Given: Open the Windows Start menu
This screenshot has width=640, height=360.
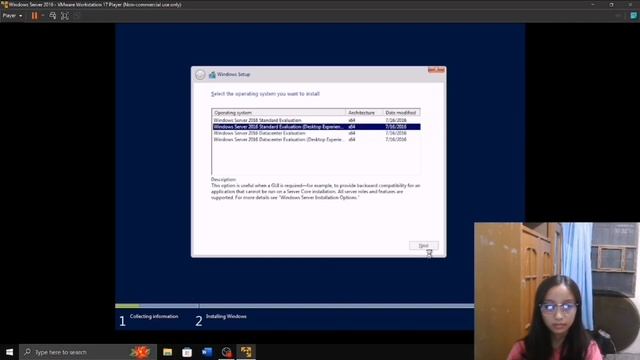Looking at the screenshot, I should point(9,352).
